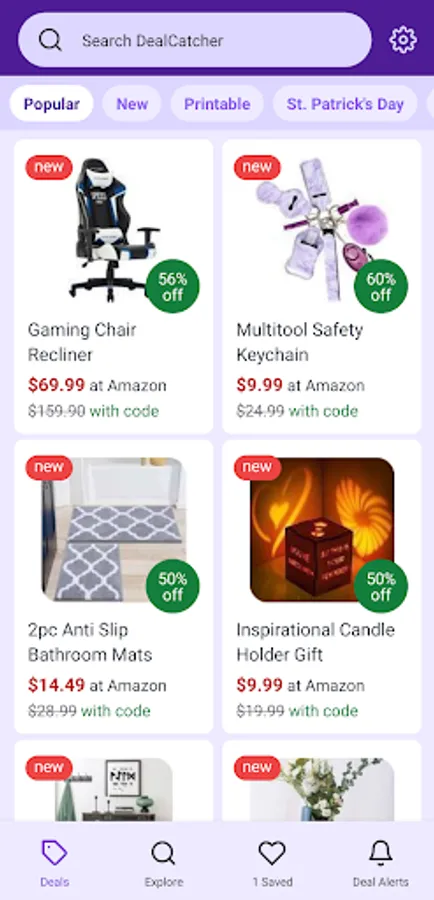Tap the search magnifier icon
This screenshot has height=900, width=434.
tap(50, 40)
